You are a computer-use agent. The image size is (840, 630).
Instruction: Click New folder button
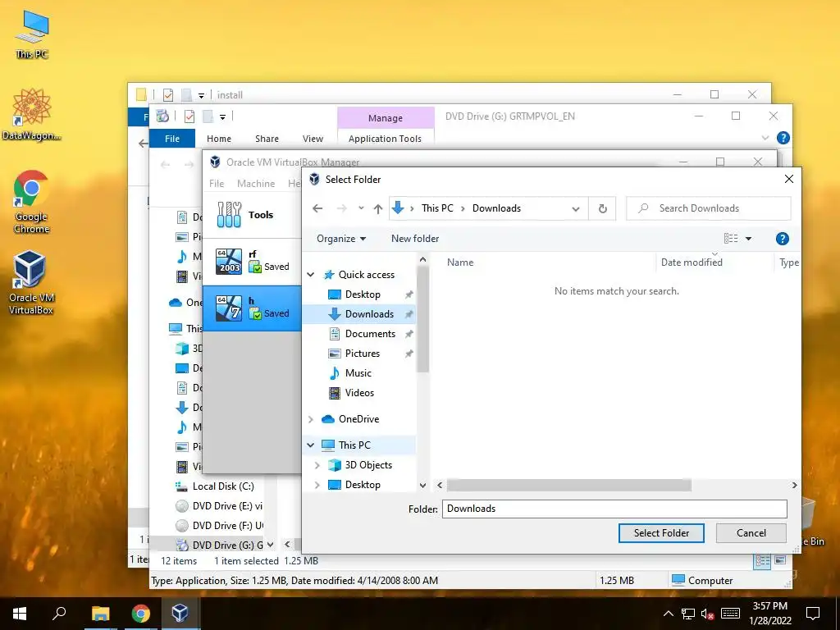[x=415, y=239]
